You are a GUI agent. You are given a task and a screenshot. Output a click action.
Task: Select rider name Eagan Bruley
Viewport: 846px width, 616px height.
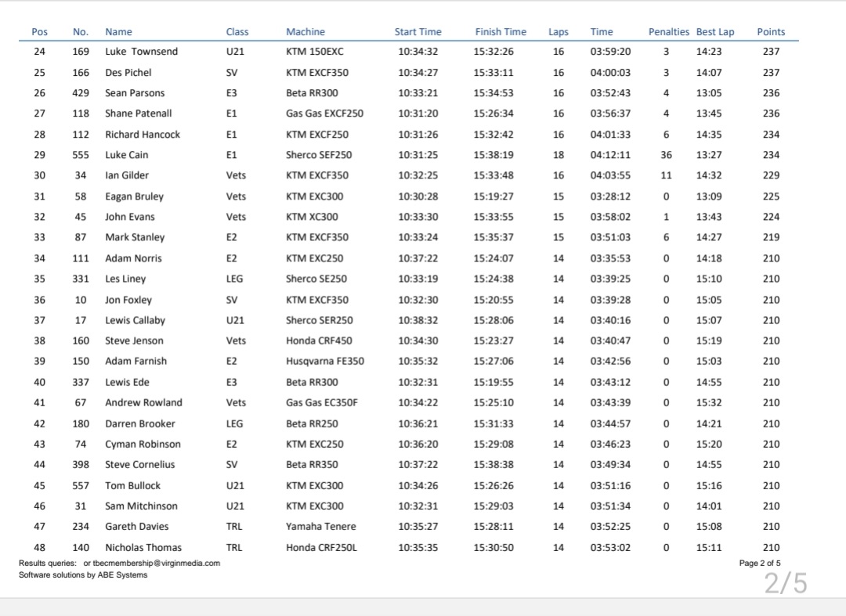tap(134, 196)
